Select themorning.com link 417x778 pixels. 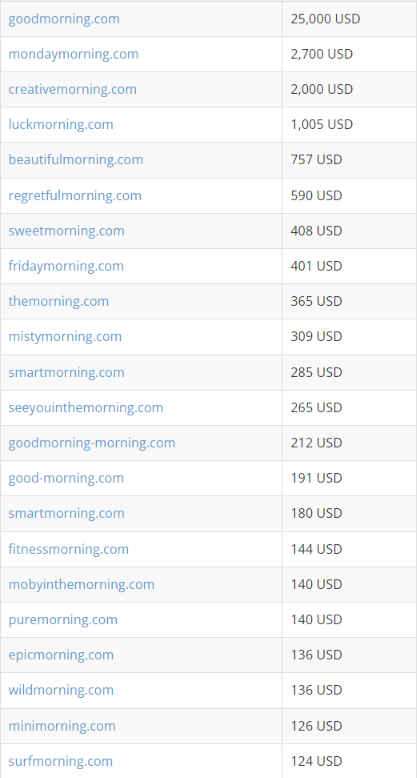click(59, 301)
